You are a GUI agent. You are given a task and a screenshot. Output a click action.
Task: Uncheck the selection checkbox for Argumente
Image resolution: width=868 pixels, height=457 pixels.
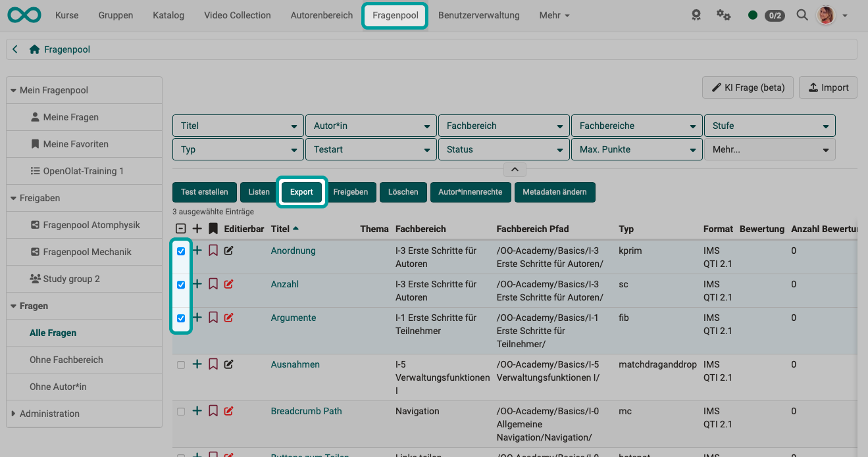tap(181, 318)
